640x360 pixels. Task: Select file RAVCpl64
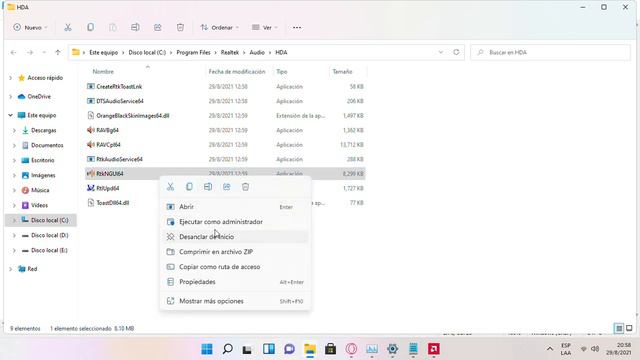(108, 145)
